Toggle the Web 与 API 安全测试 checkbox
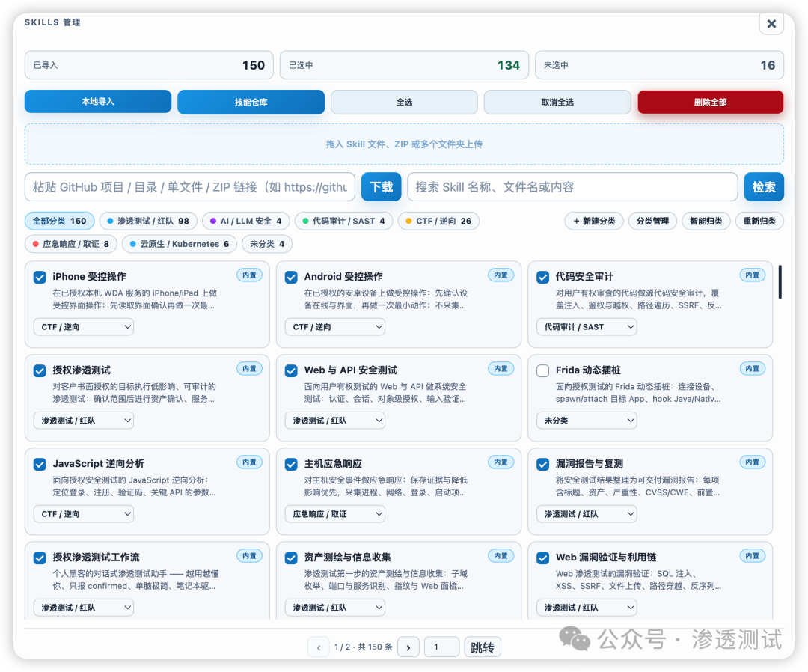 click(291, 370)
